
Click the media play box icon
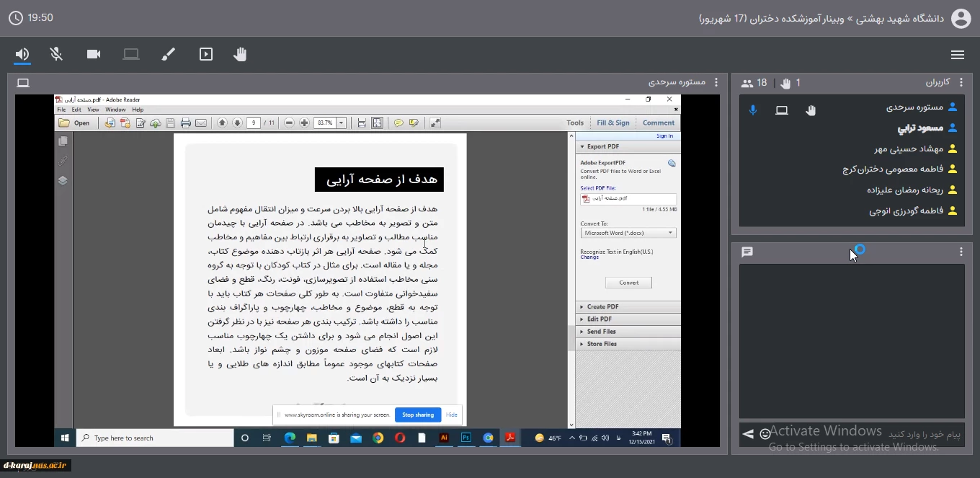click(x=206, y=54)
